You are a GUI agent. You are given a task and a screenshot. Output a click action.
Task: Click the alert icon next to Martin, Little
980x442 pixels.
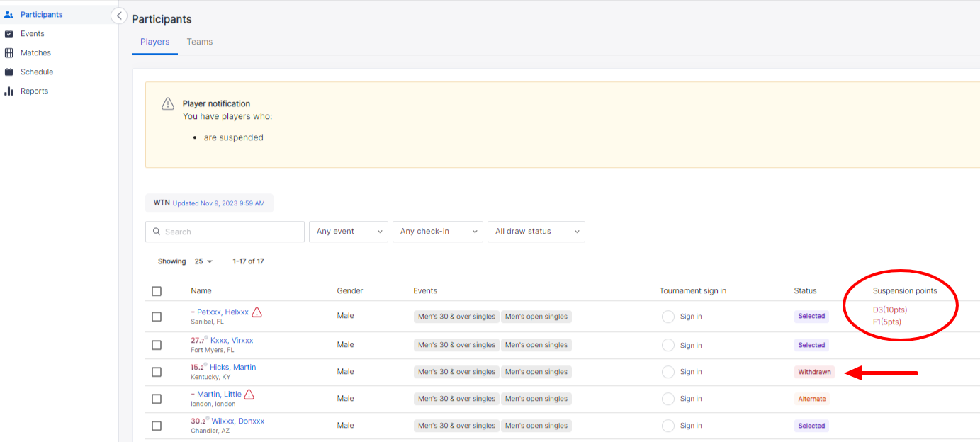point(249,395)
